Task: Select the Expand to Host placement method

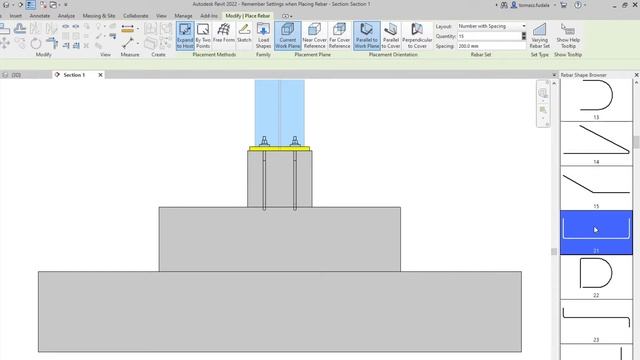Action: 185,36
